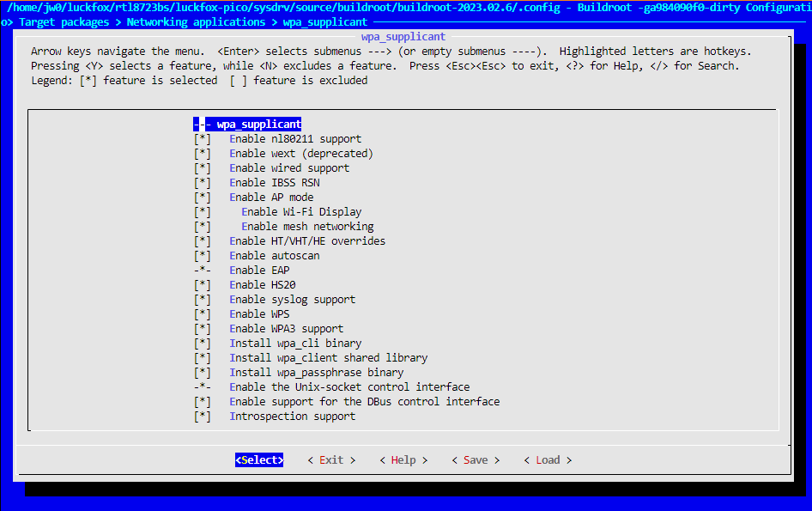Click Target packages in the breadcrumb

(64, 22)
